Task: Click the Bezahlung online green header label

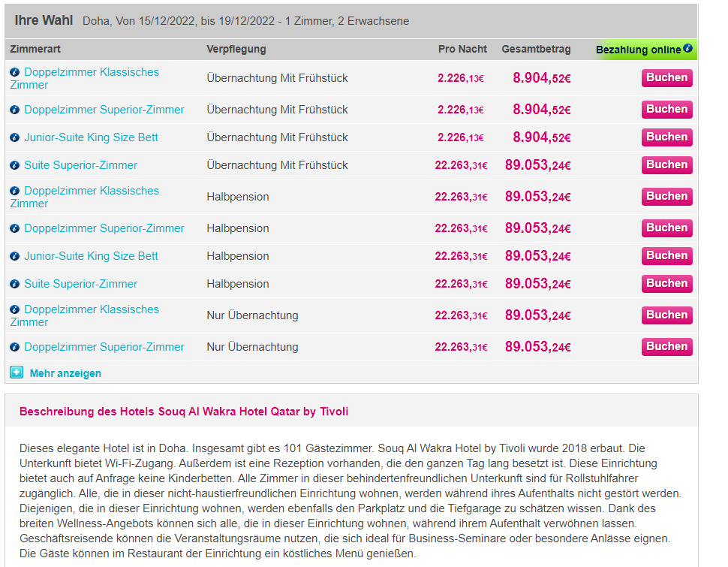Action: [638, 50]
